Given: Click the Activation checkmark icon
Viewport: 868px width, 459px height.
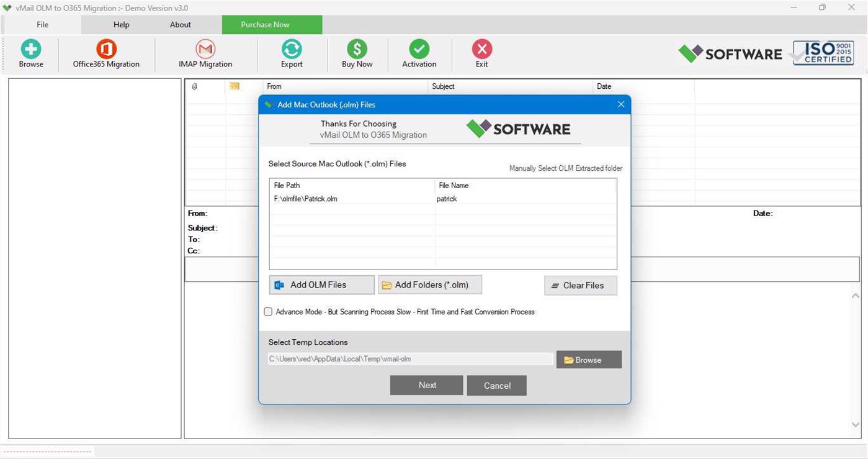Looking at the screenshot, I should 419,49.
